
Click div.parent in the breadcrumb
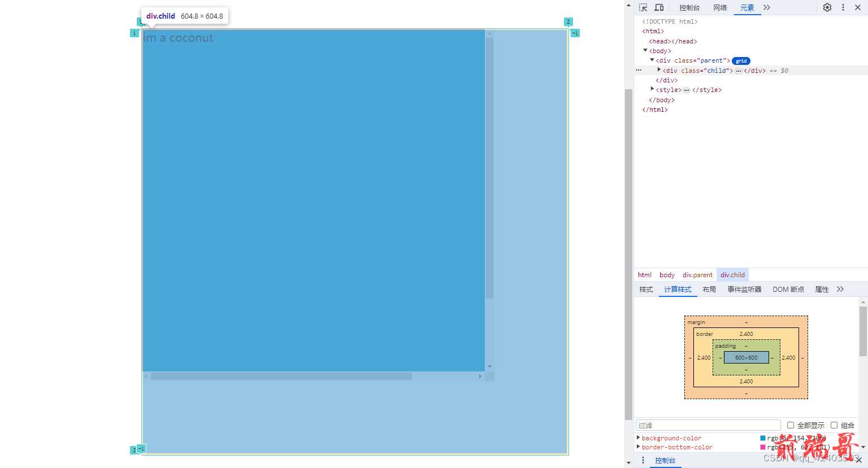click(x=697, y=275)
